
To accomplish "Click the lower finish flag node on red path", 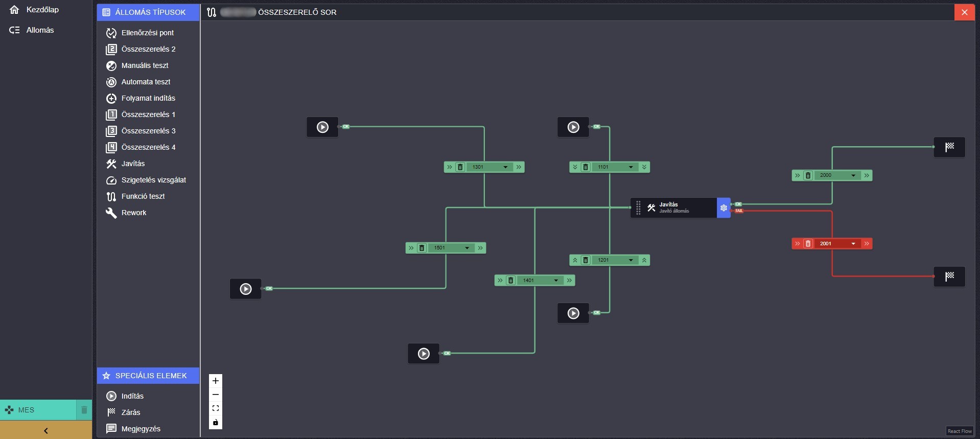I will pyautogui.click(x=949, y=276).
